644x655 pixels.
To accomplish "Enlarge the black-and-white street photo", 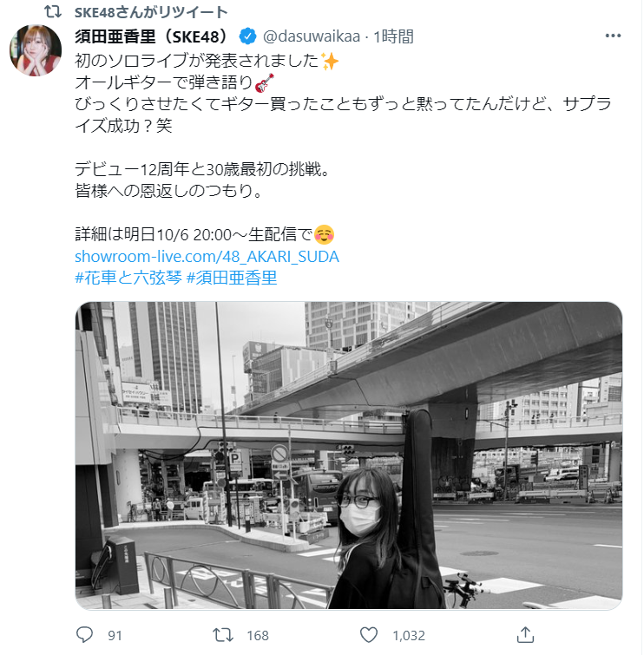I will pos(349,455).
